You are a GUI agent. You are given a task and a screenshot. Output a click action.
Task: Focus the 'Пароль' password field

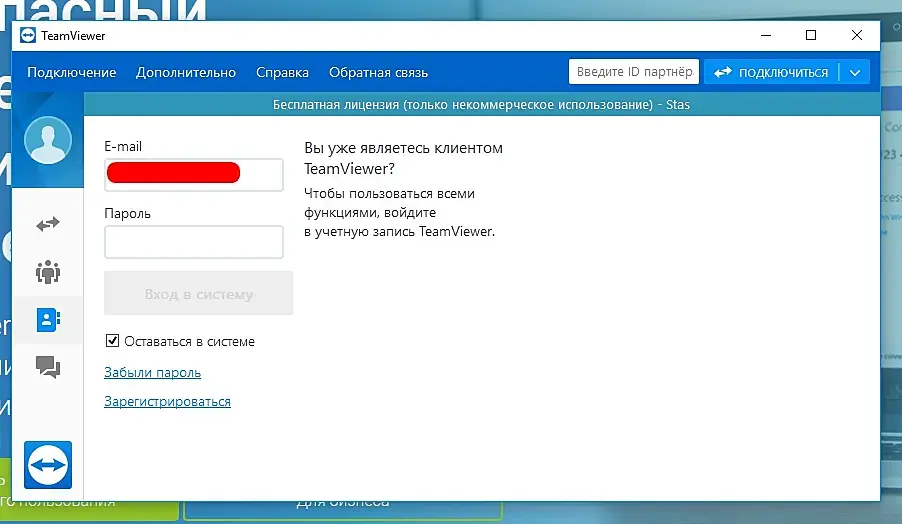pos(194,242)
